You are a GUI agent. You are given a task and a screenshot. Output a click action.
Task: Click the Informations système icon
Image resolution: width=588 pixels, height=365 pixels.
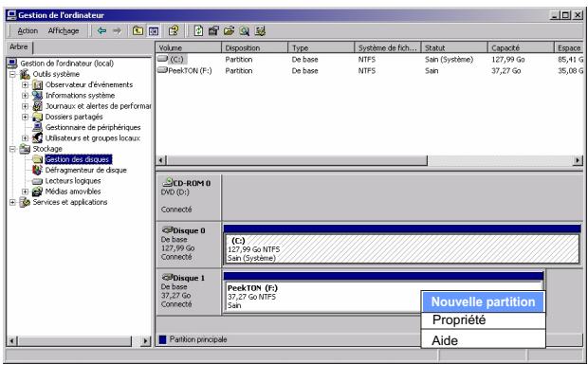click(38, 95)
